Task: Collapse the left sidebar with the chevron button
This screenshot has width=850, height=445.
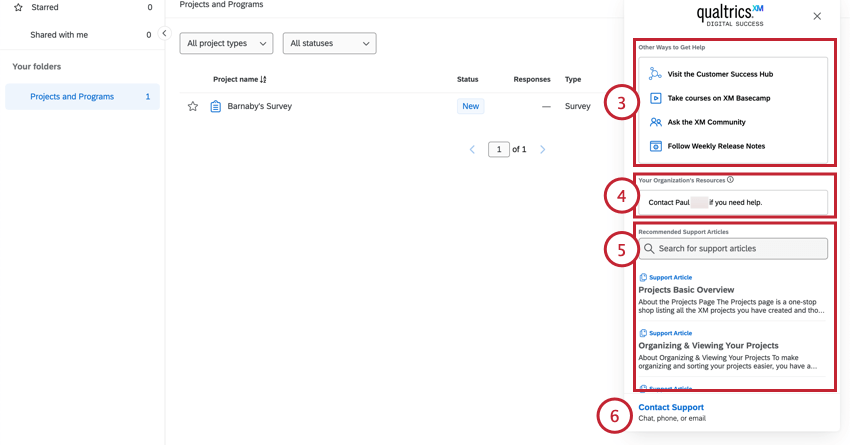Action: 164,33
